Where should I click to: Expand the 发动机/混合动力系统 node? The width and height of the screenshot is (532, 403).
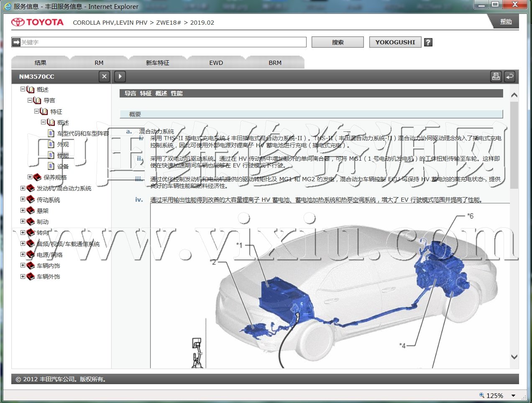click(x=23, y=188)
